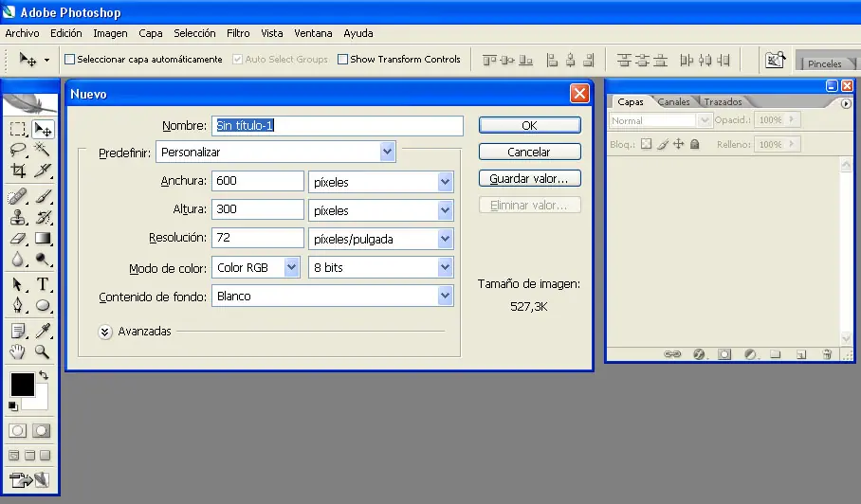Open the Filtro menu
This screenshot has width=861, height=504.
pos(238,33)
